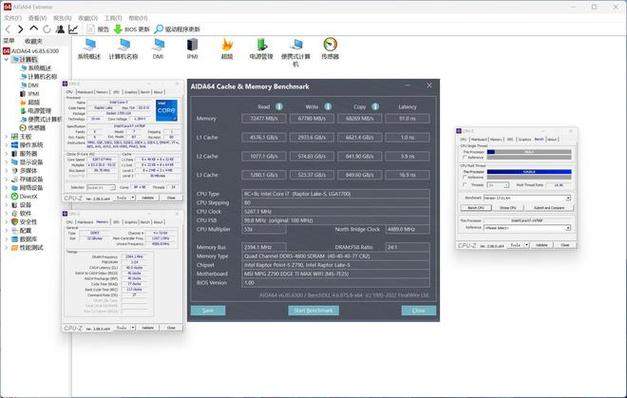
Task: Open the line graph icon in toolbar
Action: point(73,29)
